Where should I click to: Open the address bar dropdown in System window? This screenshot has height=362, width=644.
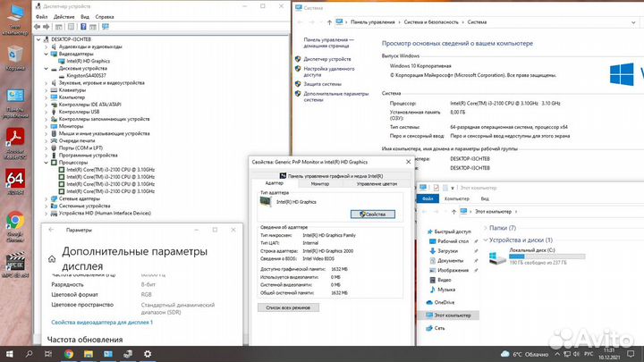(x=633, y=22)
